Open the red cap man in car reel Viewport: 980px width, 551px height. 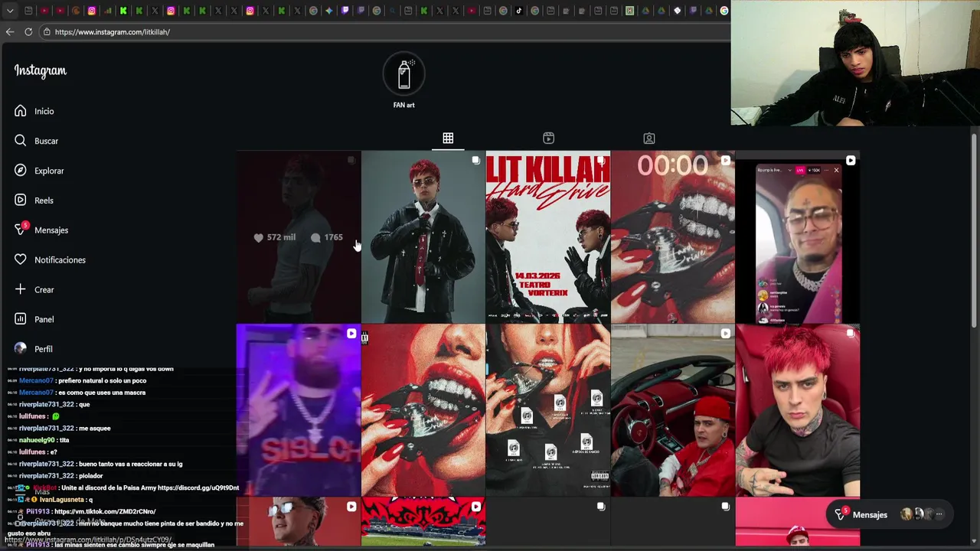pos(673,410)
